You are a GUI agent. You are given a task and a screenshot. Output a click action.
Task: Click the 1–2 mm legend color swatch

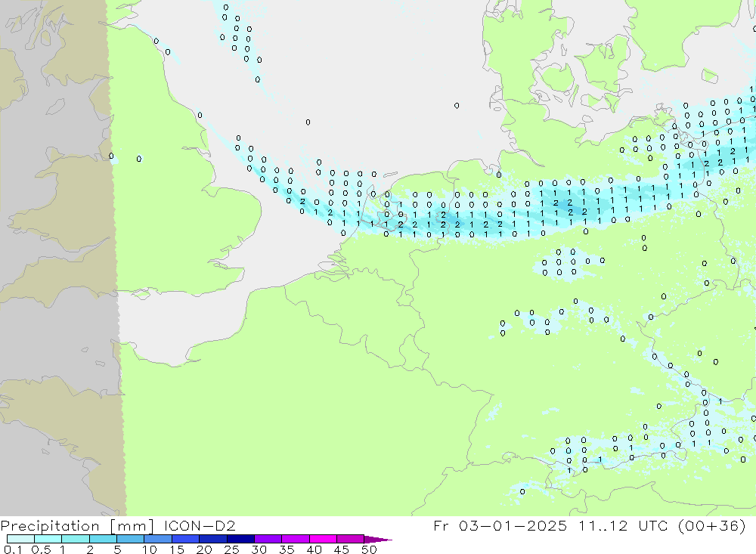click(76, 539)
